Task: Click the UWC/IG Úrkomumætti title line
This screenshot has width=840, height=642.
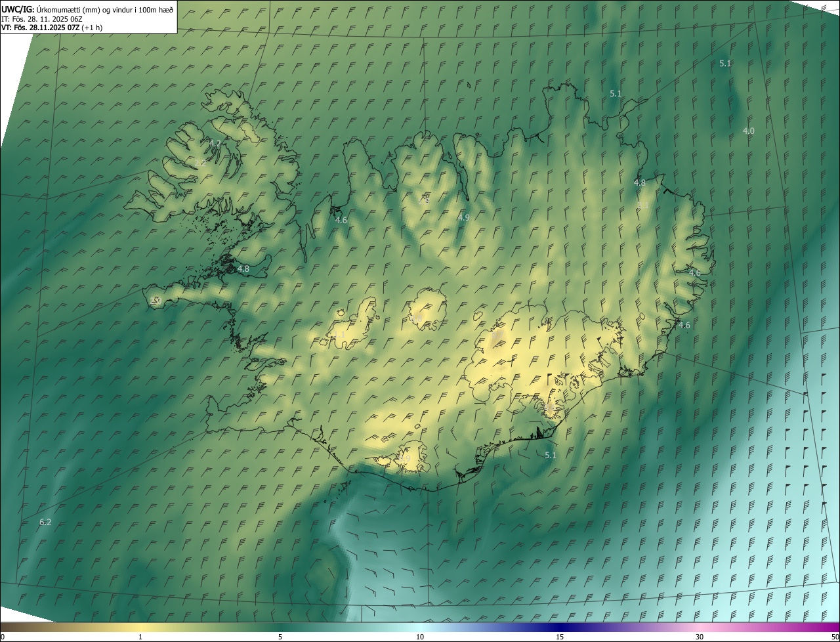Action: 87,9
